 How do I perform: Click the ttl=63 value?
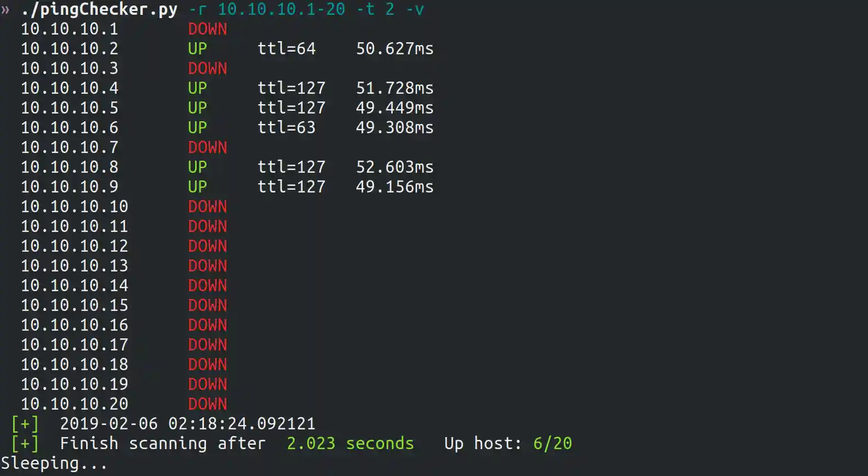(x=287, y=128)
